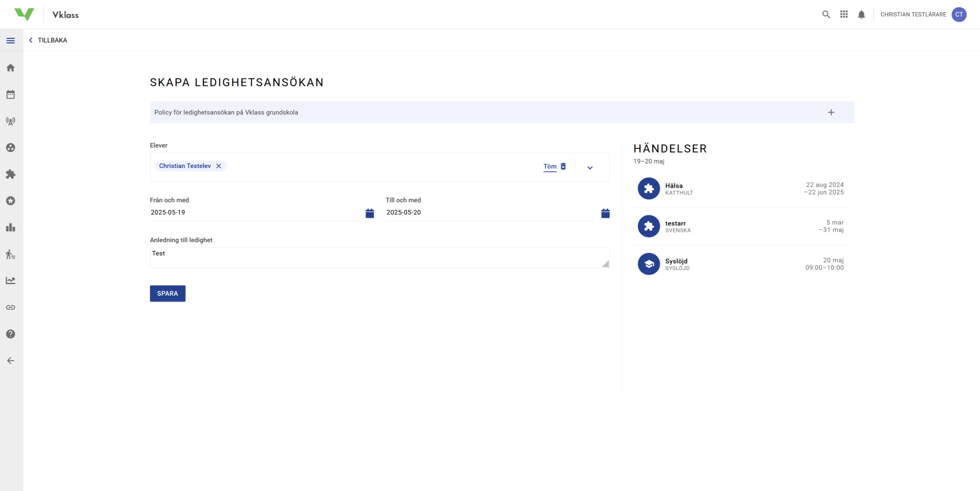Click the SPARA button
980x491 pixels.
[x=167, y=294]
